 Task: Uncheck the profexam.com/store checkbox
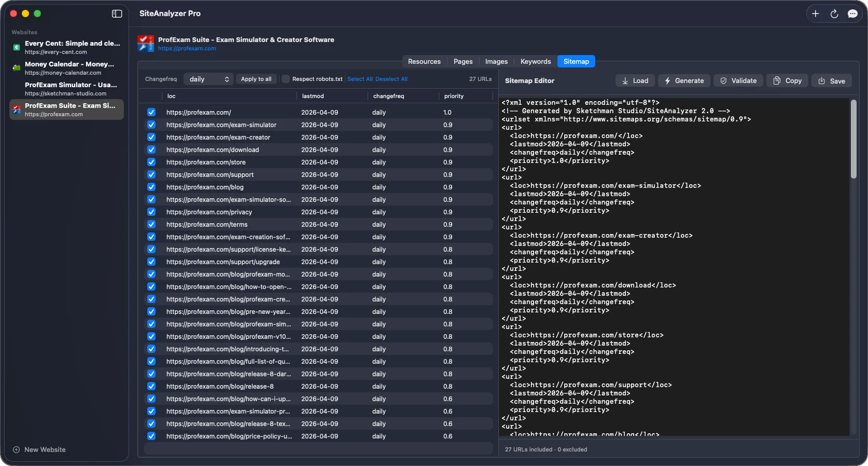coord(151,162)
